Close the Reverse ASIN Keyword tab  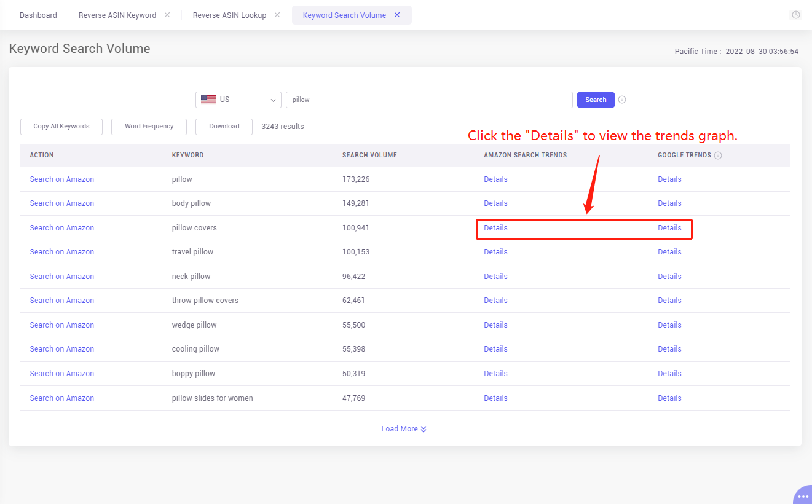(x=167, y=15)
